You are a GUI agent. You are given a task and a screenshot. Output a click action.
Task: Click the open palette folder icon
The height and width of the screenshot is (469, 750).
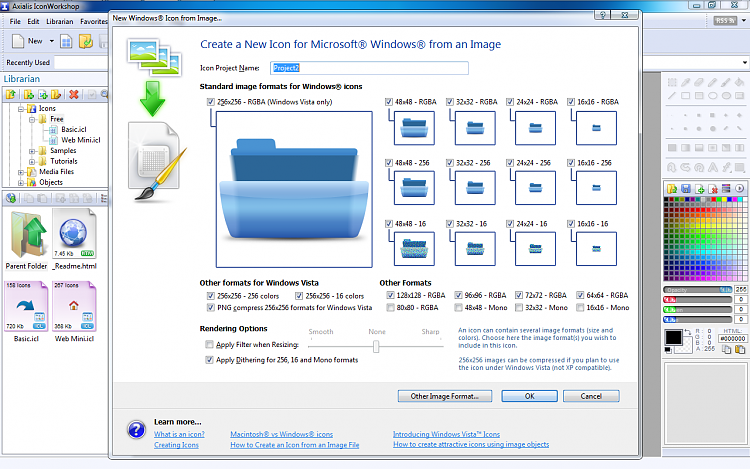672,188
